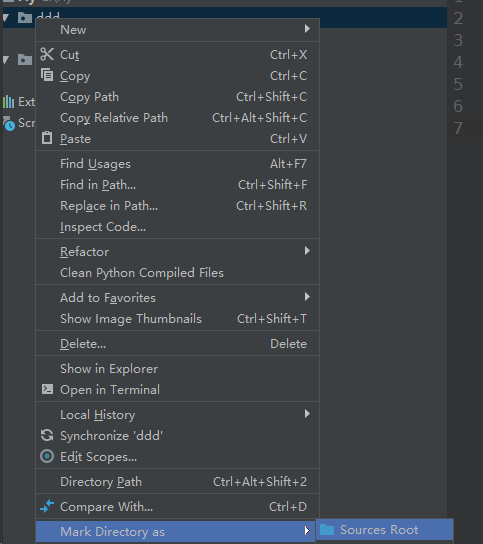483x544 pixels.
Task: Click the Synchronize refresh arrows icon
Action: pos(47,435)
